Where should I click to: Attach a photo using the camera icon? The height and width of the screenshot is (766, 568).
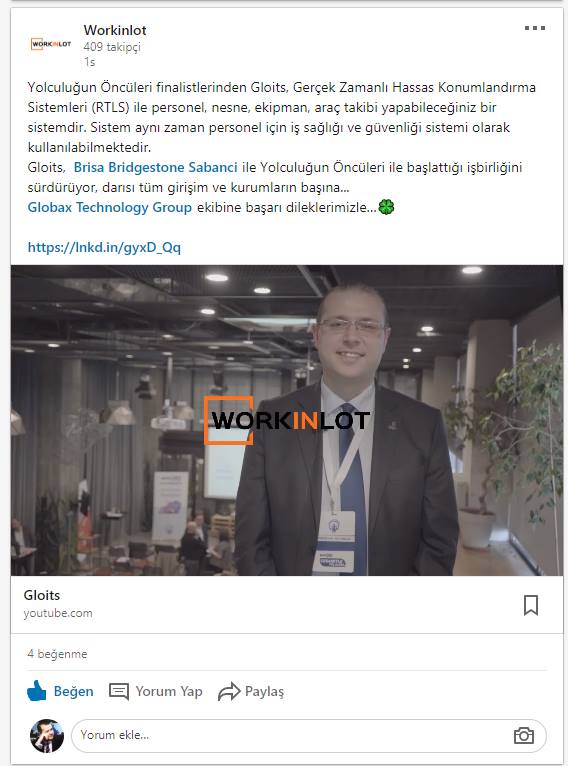click(x=524, y=735)
